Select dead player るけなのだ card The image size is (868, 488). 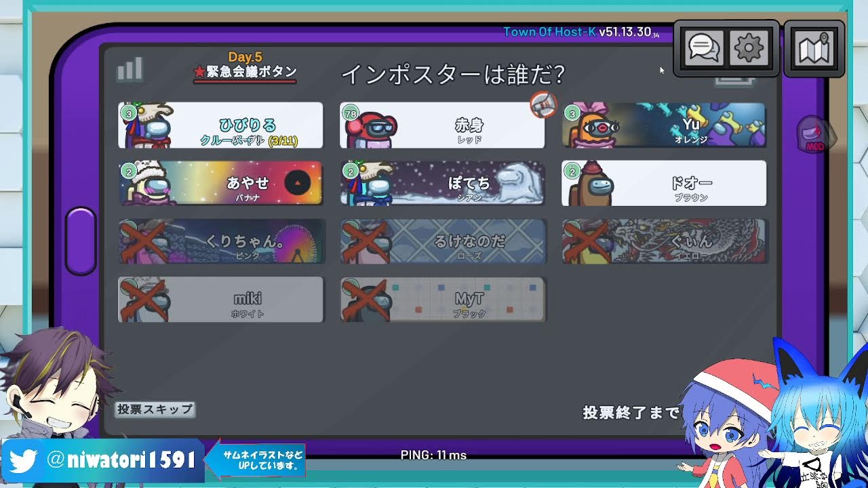tap(442, 241)
